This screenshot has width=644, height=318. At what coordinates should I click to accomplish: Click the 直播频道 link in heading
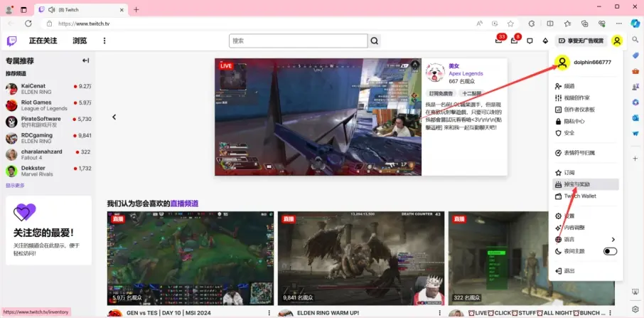pos(184,203)
